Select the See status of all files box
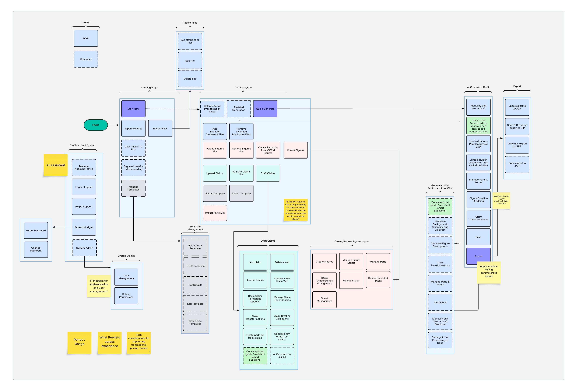Viewport: 576px width, 392px height. 190,41
